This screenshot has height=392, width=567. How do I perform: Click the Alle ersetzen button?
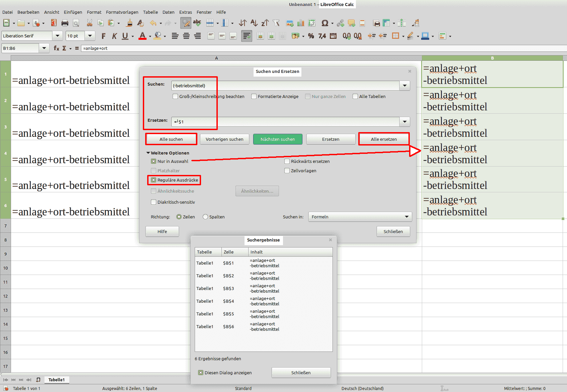(x=384, y=139)
